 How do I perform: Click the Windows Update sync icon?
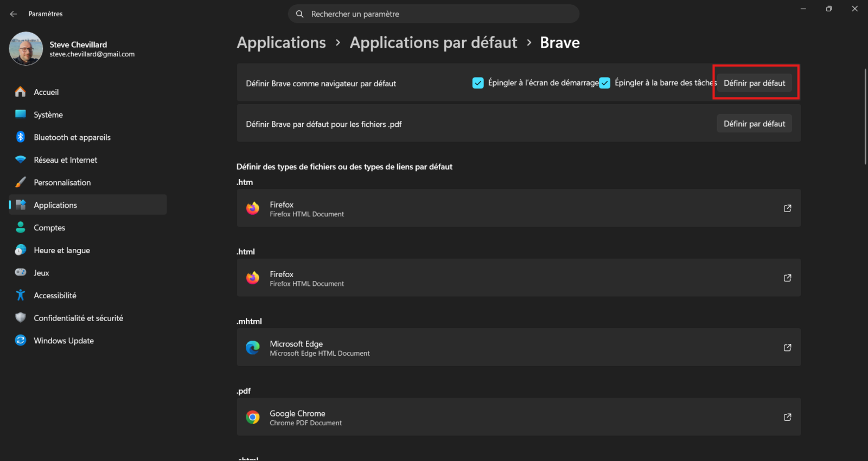(21, 341)
